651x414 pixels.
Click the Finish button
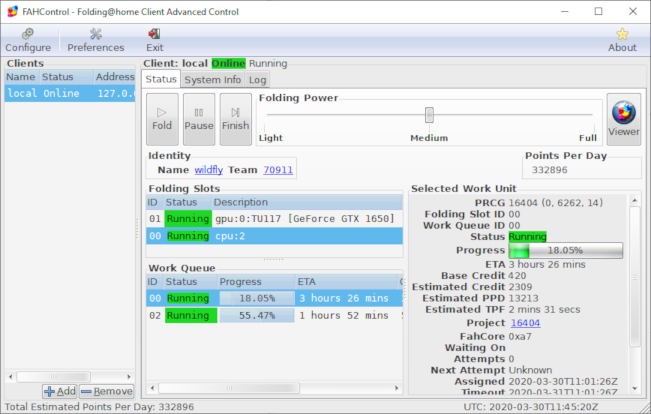[x=235, y=119]
